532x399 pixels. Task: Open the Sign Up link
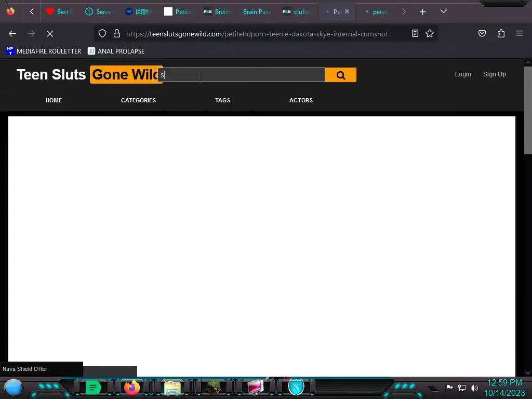click(x=495, y=74)
